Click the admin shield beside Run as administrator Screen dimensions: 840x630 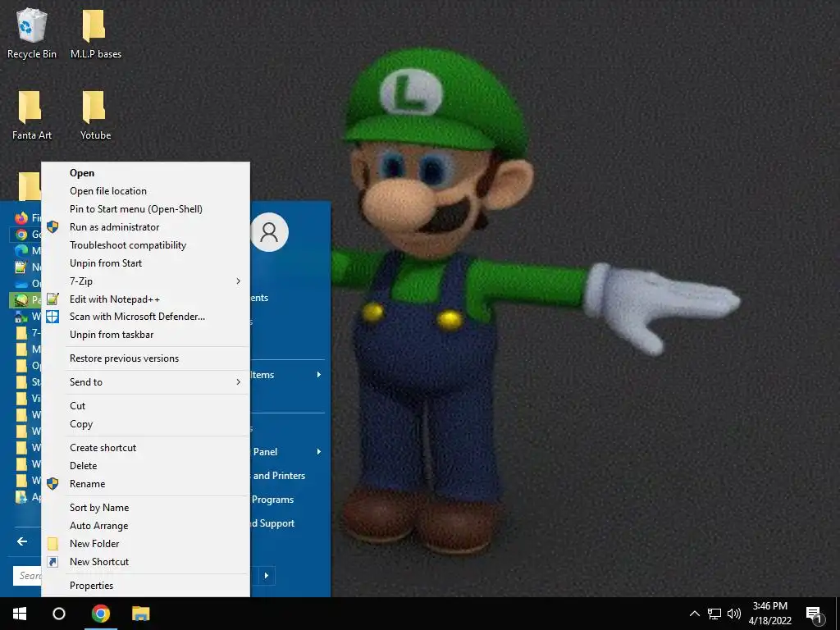52,227
